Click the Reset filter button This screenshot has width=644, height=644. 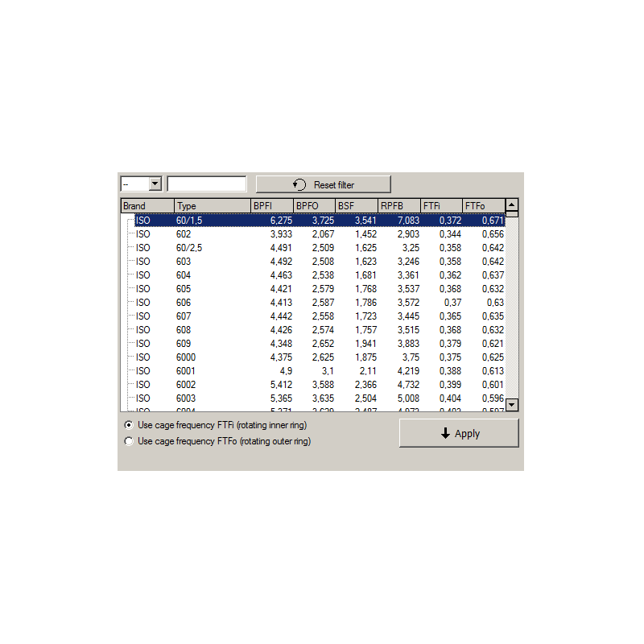click(323, 184)
